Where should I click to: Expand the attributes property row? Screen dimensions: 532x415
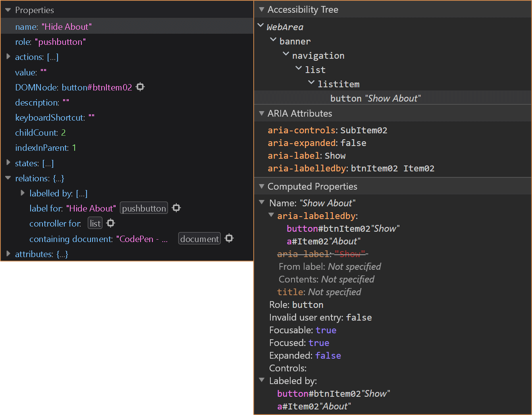(x=8, y=254)
